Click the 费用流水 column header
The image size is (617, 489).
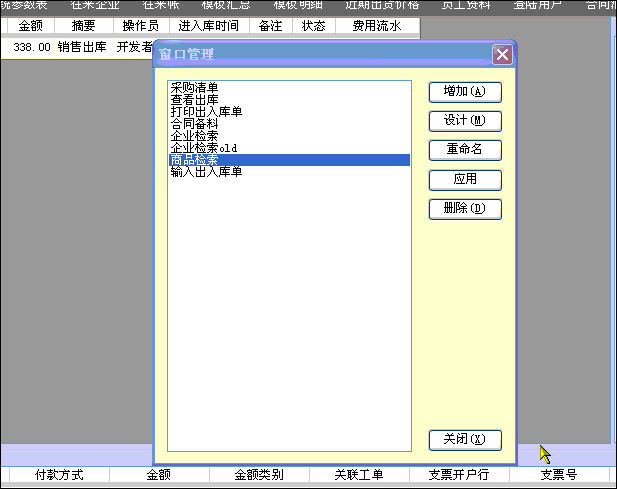[x=376, y=26]
